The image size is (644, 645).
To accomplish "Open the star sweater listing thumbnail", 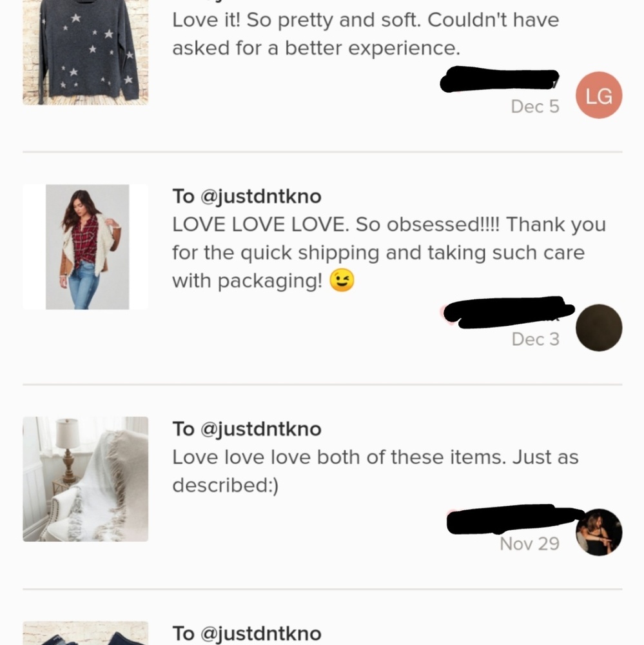I will tap(86, 52).
